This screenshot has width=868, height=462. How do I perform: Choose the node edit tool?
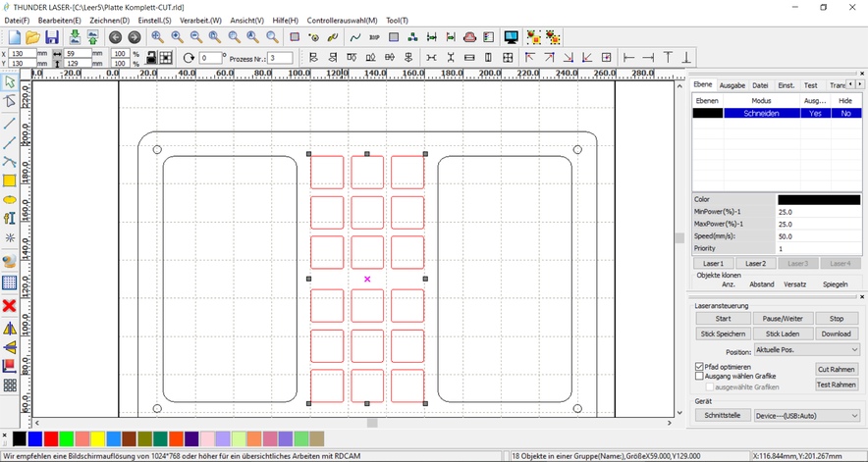[x=10, y=101]
